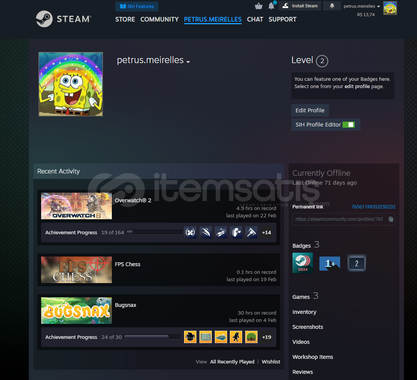Viewport: 417px width, 380px height.
Task: Open the notifications bell with blue dot
Action: tap(272, 6)
